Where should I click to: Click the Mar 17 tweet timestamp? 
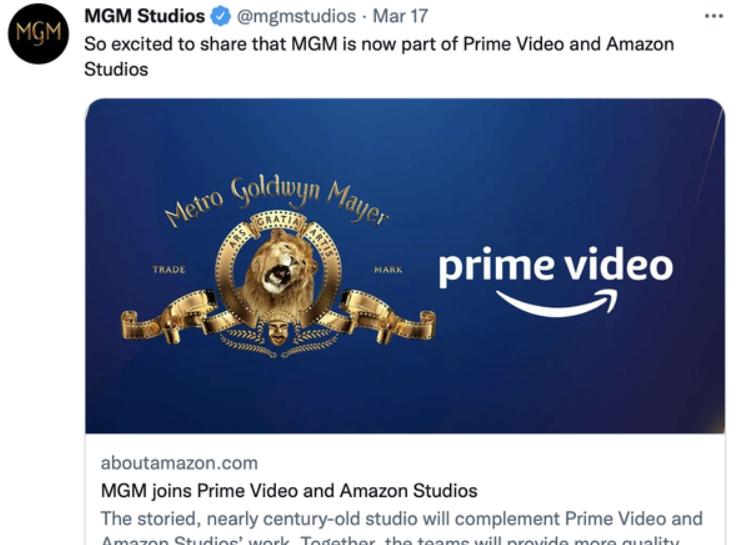(x=400, y=17)
